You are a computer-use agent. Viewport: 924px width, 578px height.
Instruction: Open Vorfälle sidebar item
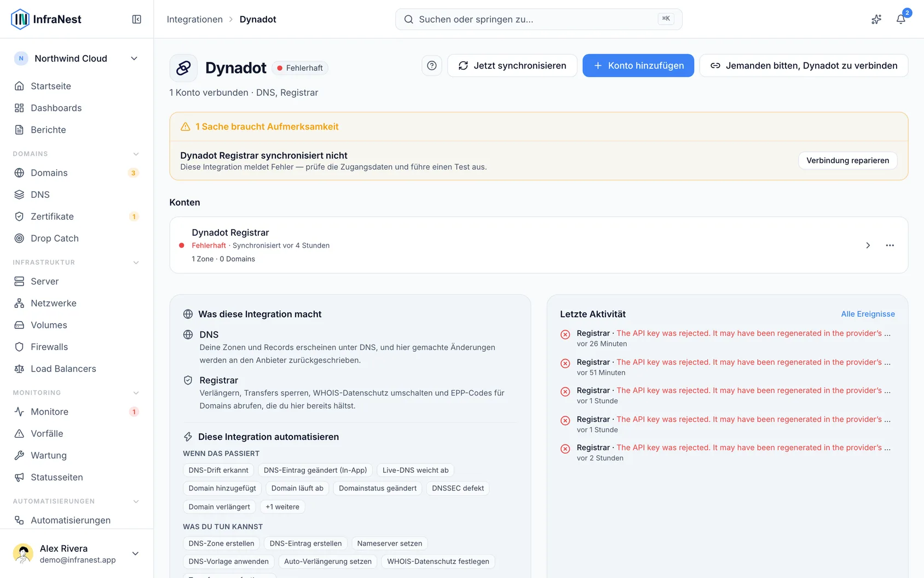click(77, 433)
